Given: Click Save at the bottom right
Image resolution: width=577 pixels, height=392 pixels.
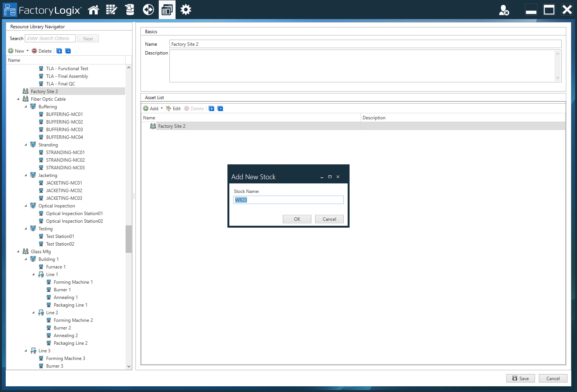Looking at the screenshot, I should point(521,378).
